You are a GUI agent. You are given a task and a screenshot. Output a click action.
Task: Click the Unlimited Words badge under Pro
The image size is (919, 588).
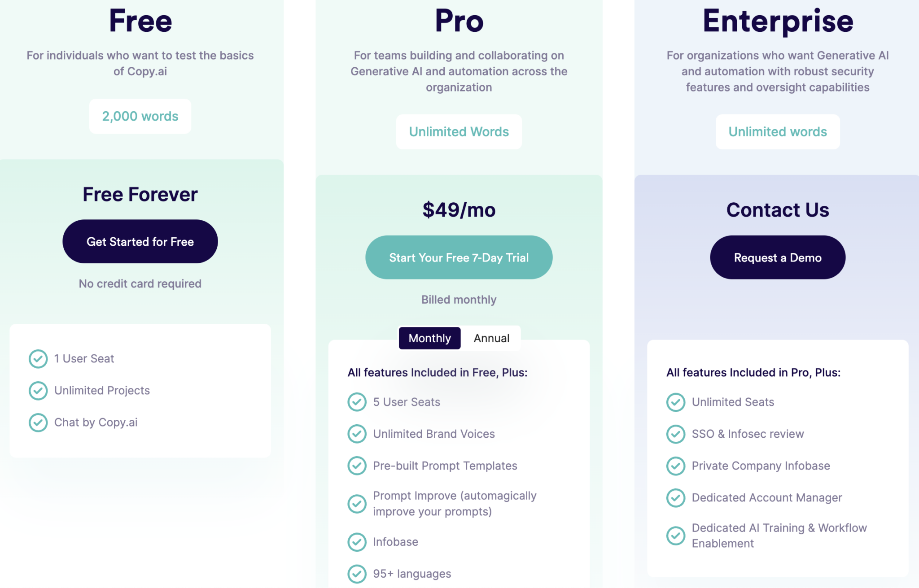[459, 132]
